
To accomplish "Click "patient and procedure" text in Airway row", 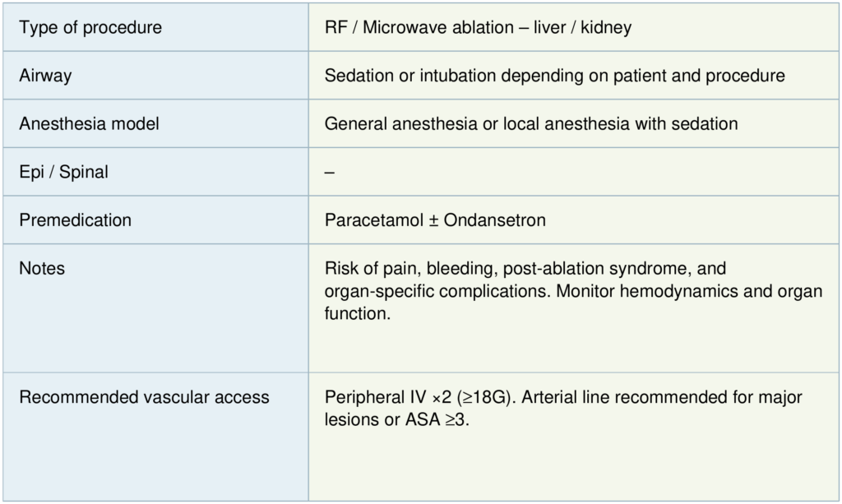I will click(x=704, y=76).
